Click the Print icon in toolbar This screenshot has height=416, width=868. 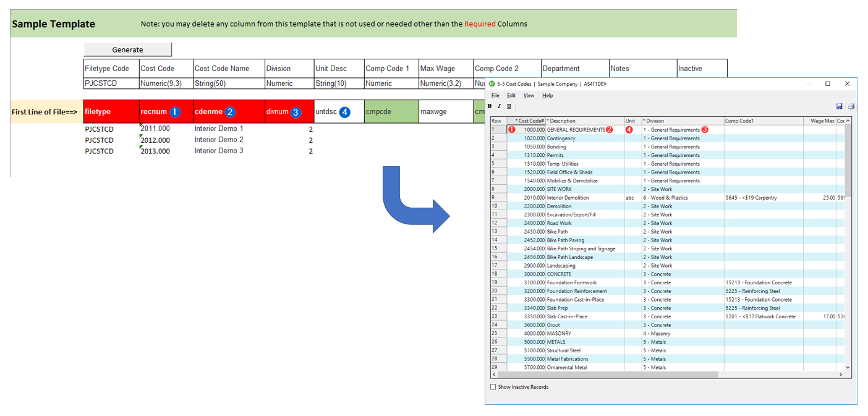(x=850, y=106)
